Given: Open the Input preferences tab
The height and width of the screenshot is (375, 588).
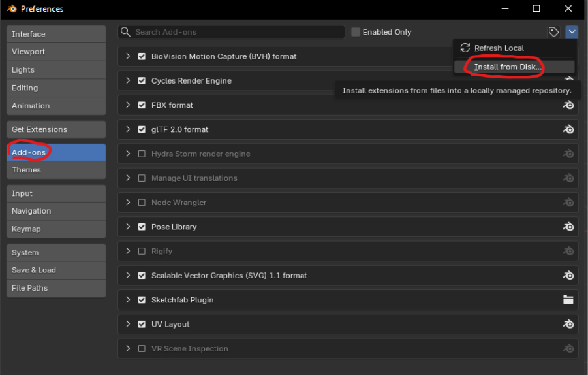Looking at the screenshot, I should 56,193.
